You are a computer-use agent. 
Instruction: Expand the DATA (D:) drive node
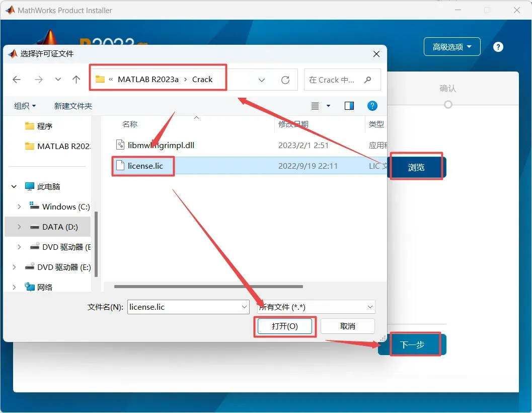(19, 227)
